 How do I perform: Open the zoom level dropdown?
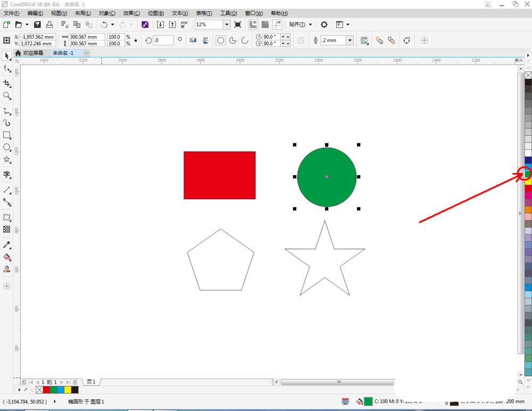pyautogui.click(x=226, y=24)
